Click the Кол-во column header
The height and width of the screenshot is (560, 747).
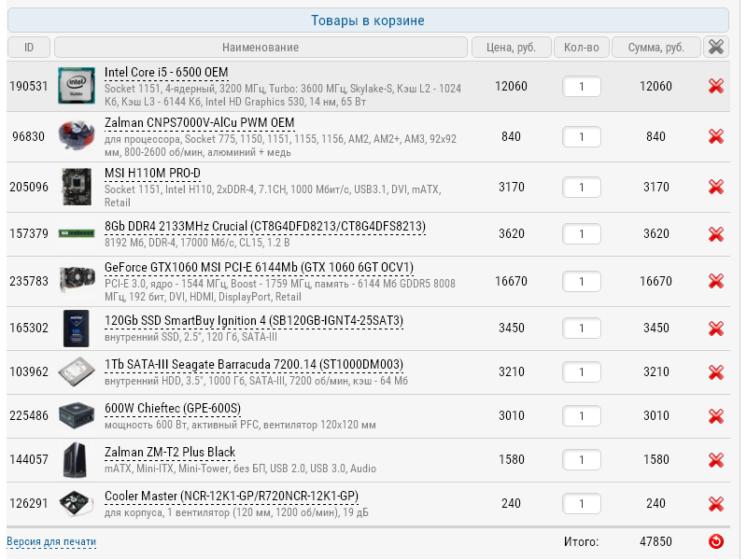(x=581, y=48)
